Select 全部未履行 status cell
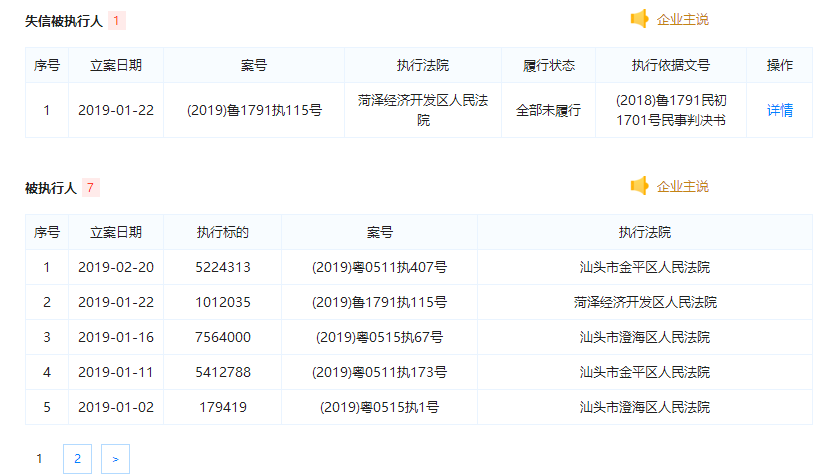 pos(548,110)
